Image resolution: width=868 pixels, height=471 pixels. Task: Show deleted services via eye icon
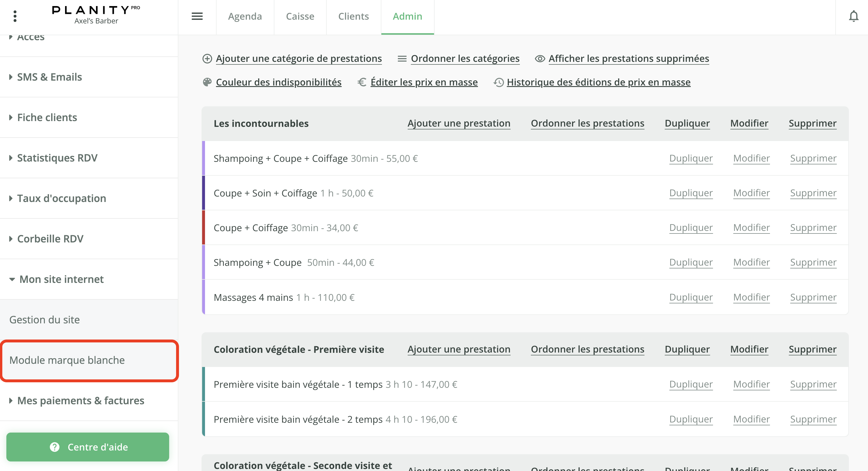pos(540,59)
